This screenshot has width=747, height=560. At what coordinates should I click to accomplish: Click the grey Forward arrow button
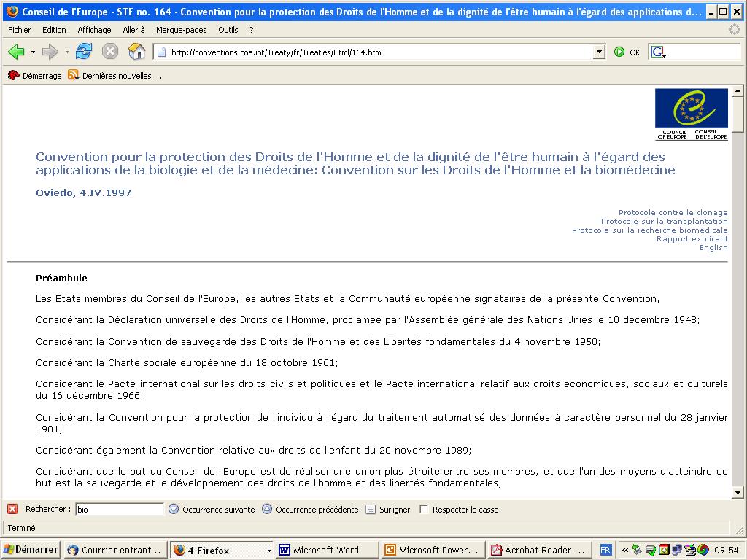click(50, 52)
